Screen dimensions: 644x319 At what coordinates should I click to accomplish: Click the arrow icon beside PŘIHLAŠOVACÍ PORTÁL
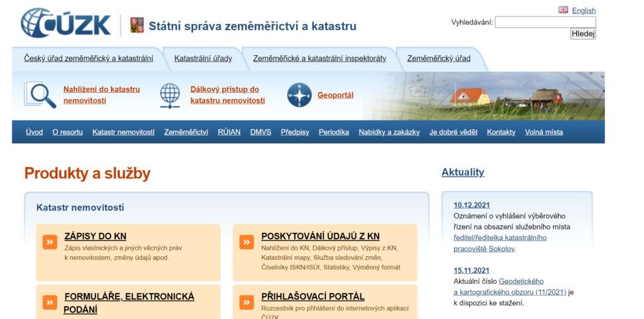coord(247,303)
